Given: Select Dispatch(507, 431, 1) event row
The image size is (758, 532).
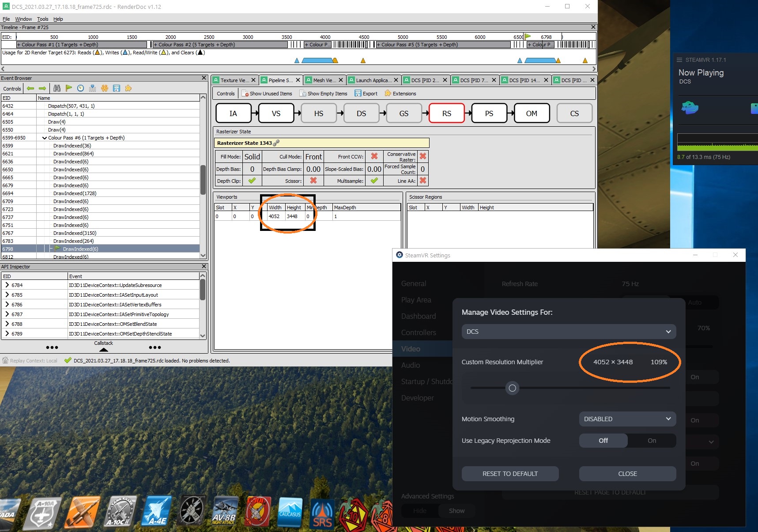Looking at the screenshot, I should pos(100,106).
